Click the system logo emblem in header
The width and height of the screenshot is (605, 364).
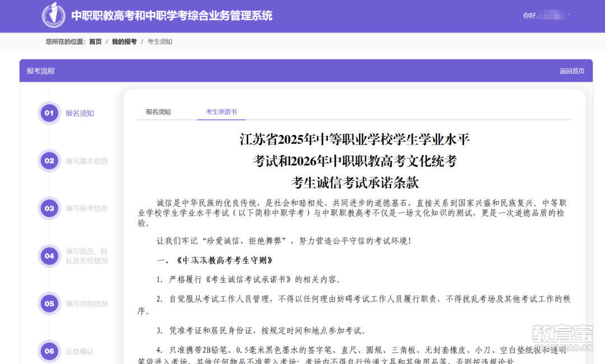[x=54, y=15]
